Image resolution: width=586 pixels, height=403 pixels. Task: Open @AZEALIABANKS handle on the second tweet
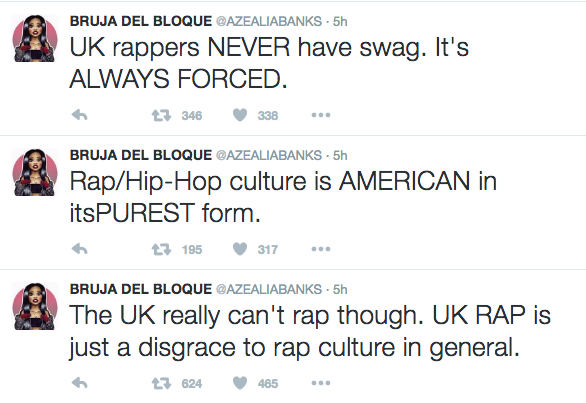(269, 155)
